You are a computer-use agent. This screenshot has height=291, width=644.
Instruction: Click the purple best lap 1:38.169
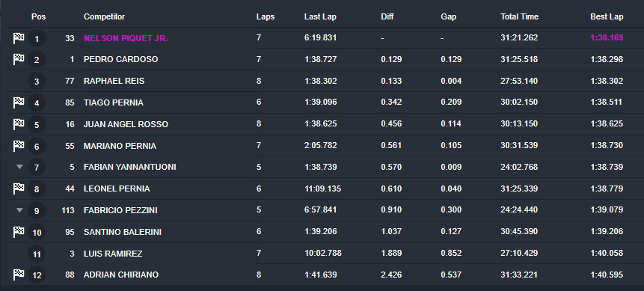click(x=607, y=38)
